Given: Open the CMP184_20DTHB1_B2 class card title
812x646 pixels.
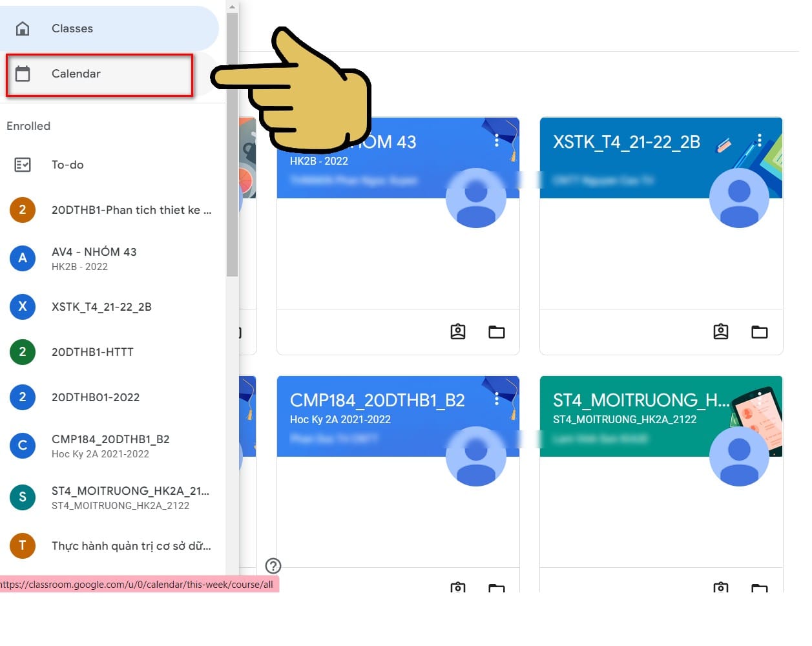Looking at the screenshot, I should (377, 401).
